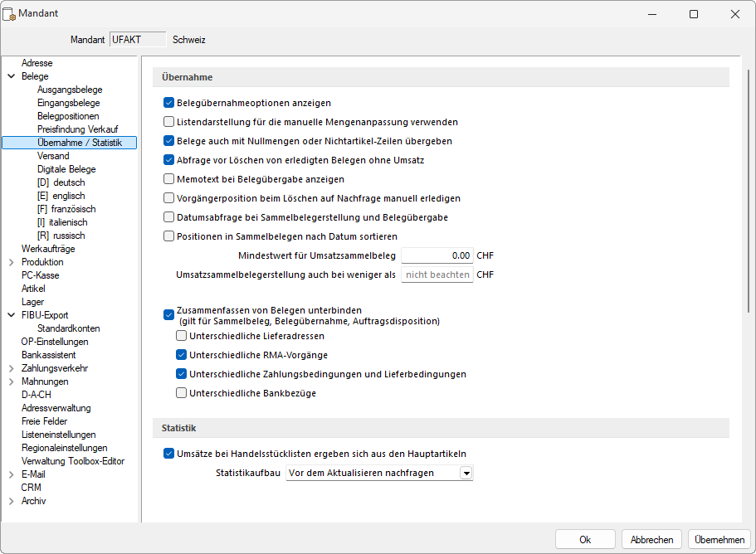Screen dimensions: 756x554
Task: Enable Unterschiedliche Lieferadressen checkbox
Action: pos(182,336)
